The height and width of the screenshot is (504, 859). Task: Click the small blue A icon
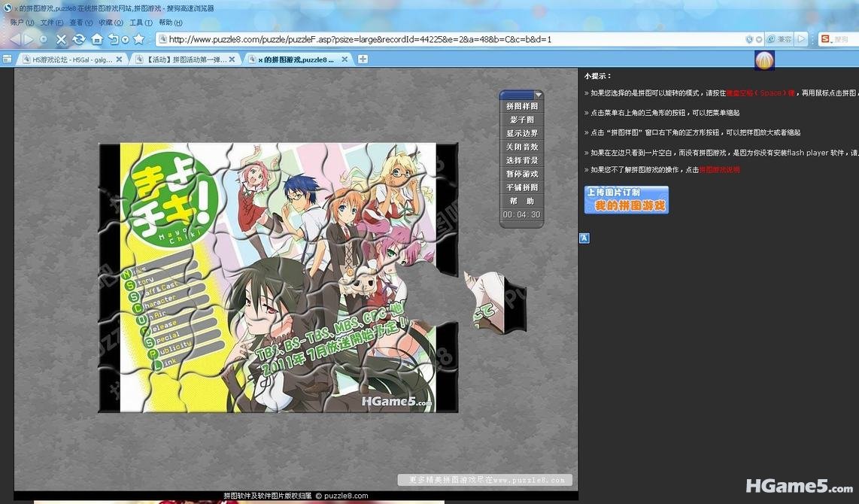click(x=584, y=238)
